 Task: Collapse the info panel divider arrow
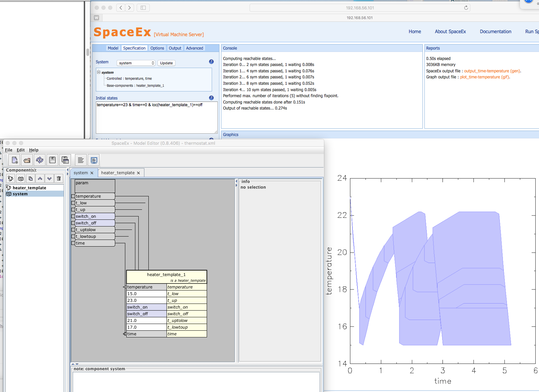click(x=237, y=181)
